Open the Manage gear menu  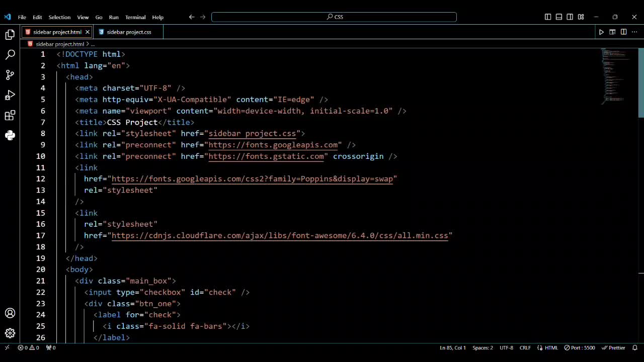pos(10,333)
